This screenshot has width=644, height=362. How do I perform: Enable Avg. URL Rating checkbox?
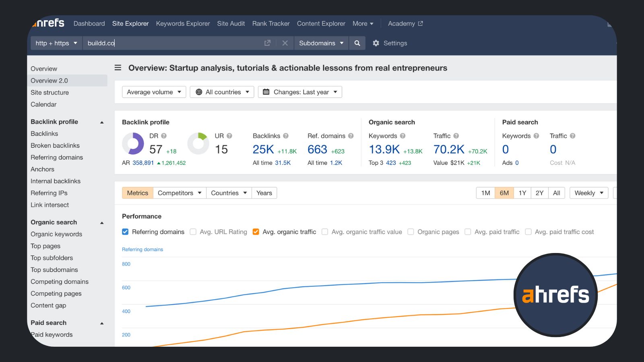point(193,232)
